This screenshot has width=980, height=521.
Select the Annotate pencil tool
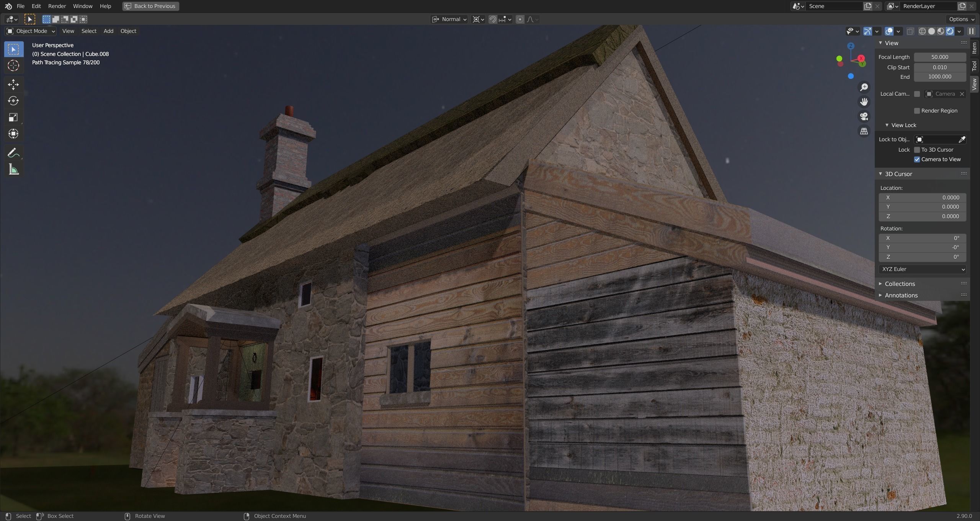tap(13, 153)
